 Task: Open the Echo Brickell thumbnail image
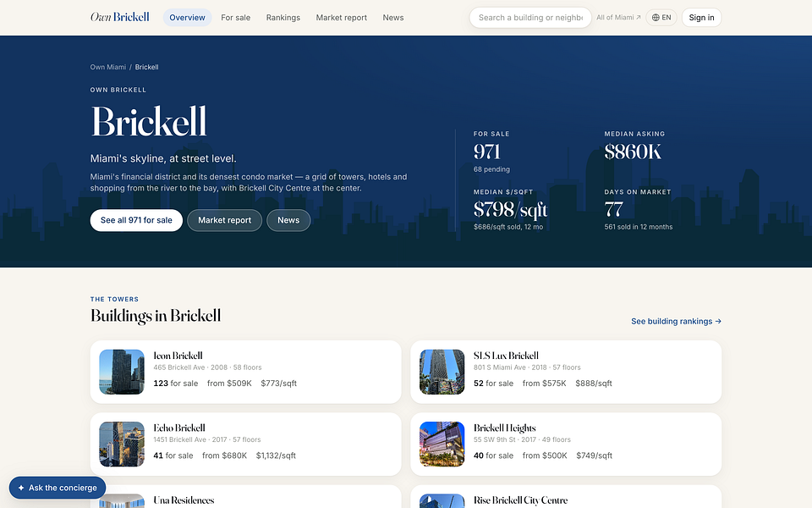coord(122,444)
